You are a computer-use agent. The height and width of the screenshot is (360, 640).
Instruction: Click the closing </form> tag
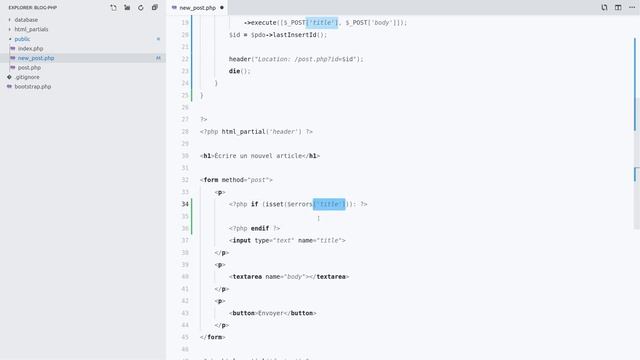(x=213, y=337)
